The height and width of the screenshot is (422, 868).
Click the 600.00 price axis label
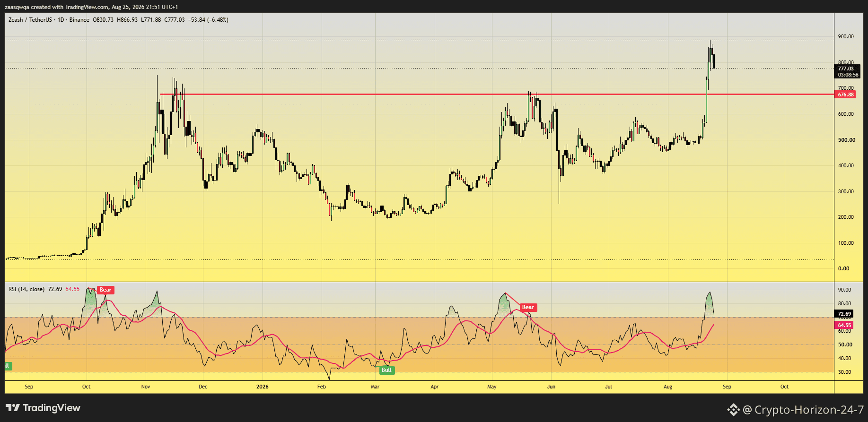[x=846, y=114]
